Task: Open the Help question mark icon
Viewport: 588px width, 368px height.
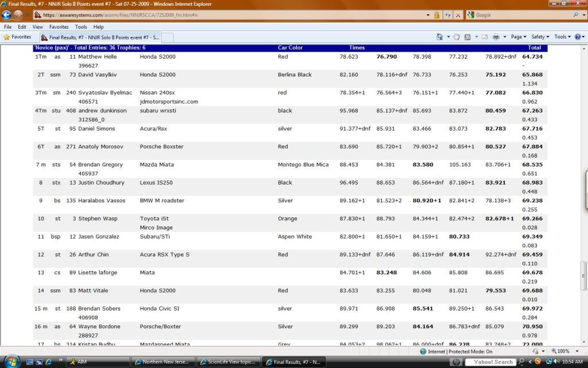Action: point(578,37)
